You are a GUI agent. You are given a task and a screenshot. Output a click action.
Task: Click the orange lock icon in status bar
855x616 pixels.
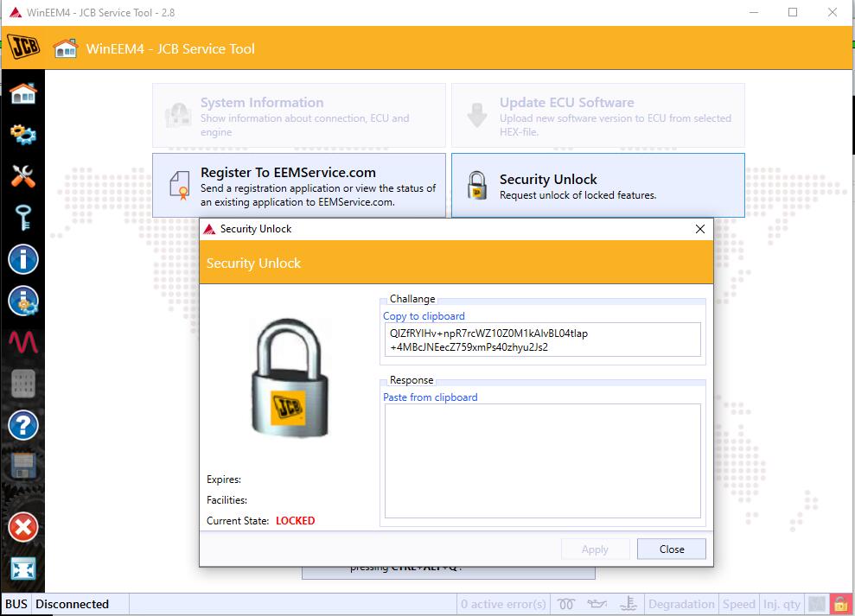click(x=841, y=604)
